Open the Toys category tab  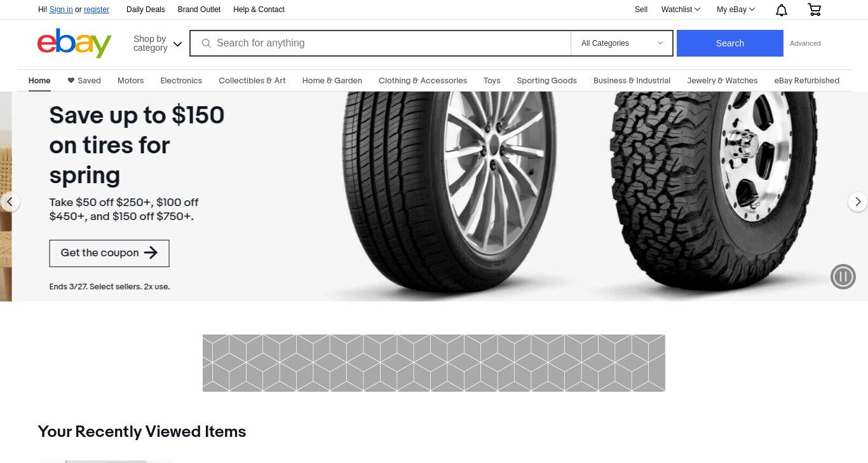coord(492,81)
